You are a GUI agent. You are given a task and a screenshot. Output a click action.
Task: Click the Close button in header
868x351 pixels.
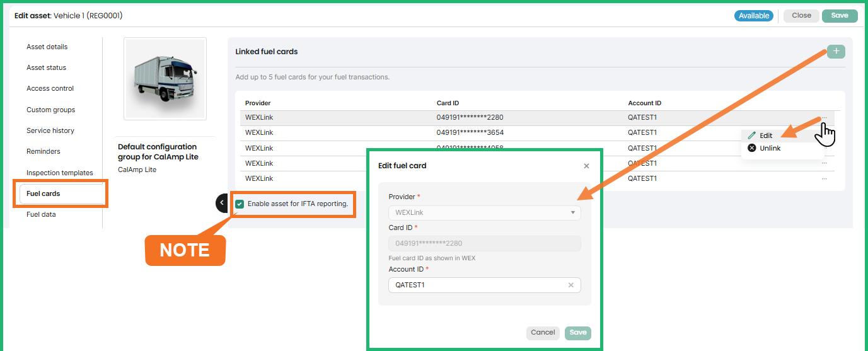(801, 16)
